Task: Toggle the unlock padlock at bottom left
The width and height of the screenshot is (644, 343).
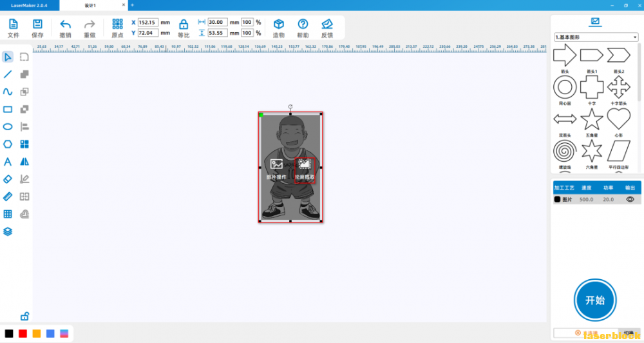Action: point(24,316)
